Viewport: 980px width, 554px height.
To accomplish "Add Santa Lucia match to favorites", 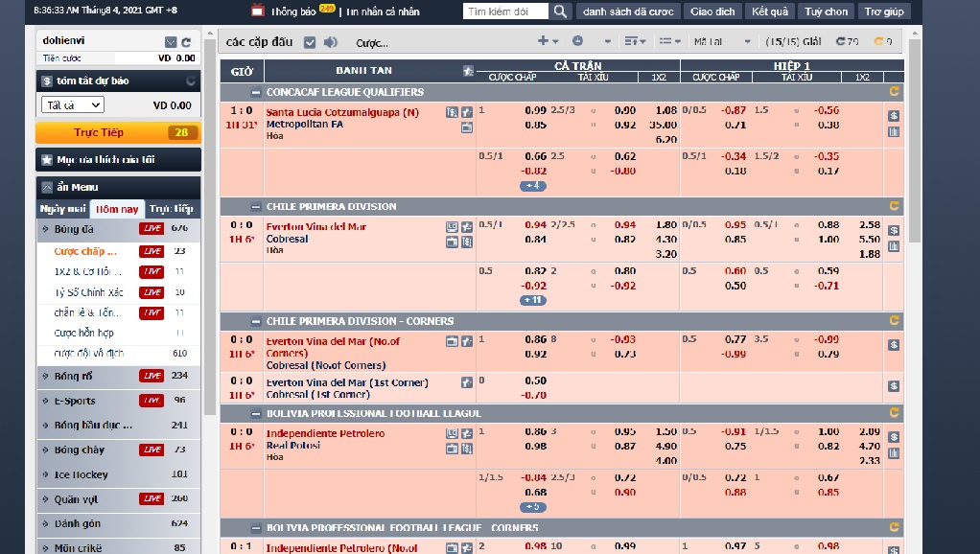I will pos(467,112).
